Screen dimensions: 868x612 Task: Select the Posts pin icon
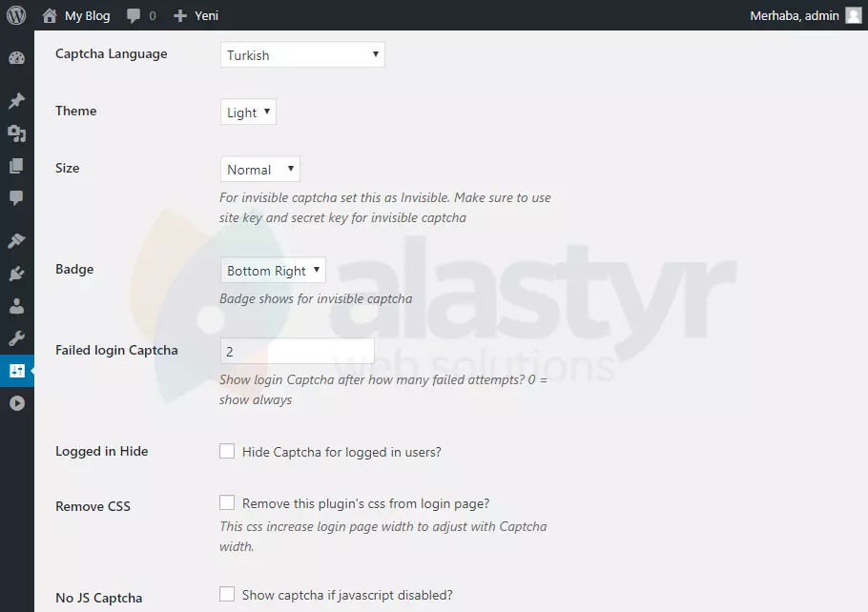tap(16, 99)
